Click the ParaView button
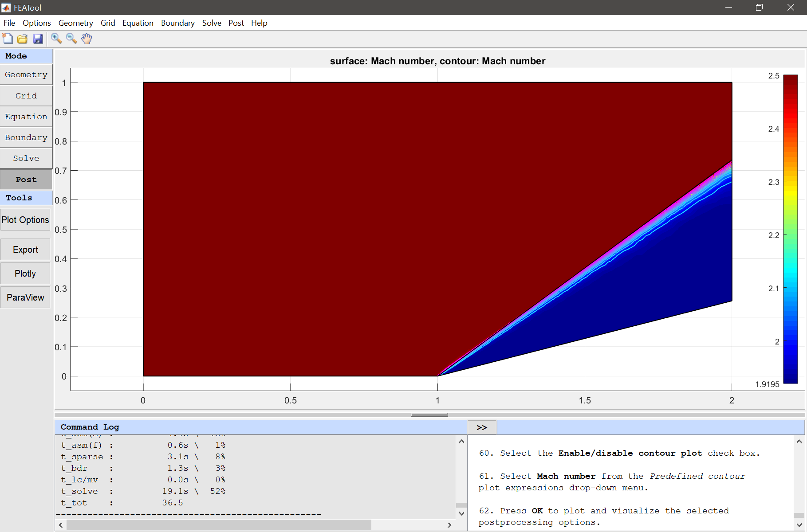Screen dimensions: 807x532 pos(25,297)
